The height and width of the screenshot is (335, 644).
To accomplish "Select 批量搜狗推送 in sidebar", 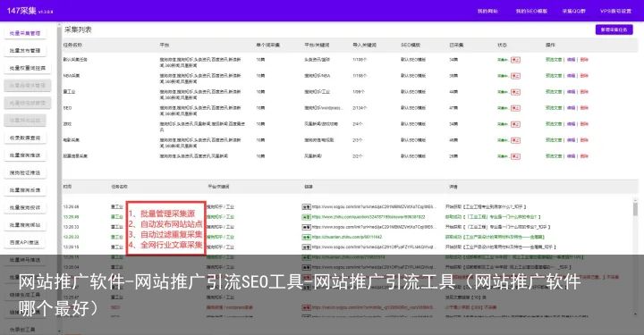I will 25,155.
